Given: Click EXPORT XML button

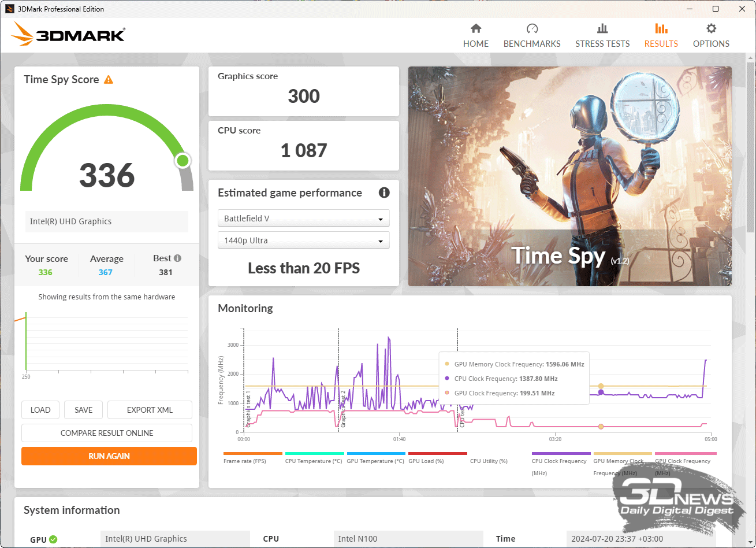Looking at the screenshot, I should click(150, 410).
